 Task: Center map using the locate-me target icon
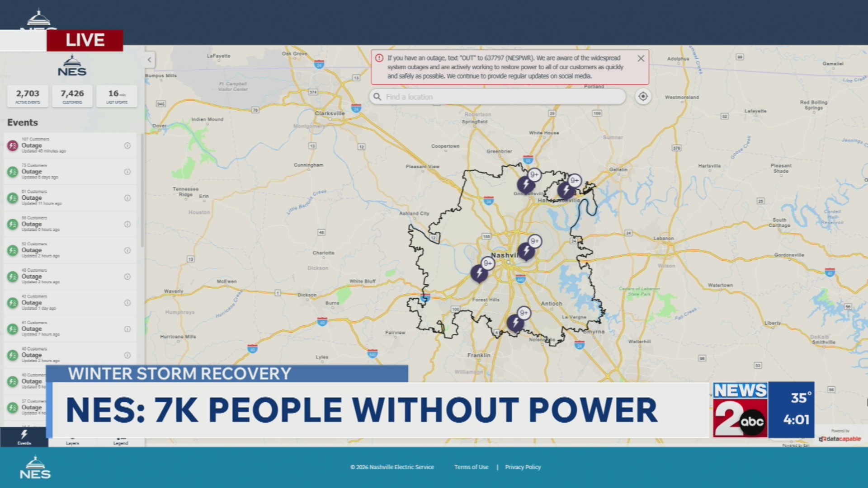643,96
